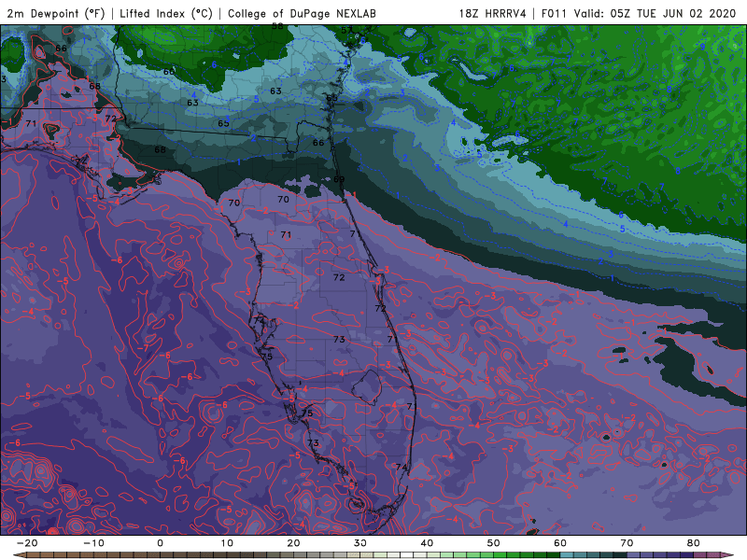Click the "-10" colorbar tick label

coord(93,543)
